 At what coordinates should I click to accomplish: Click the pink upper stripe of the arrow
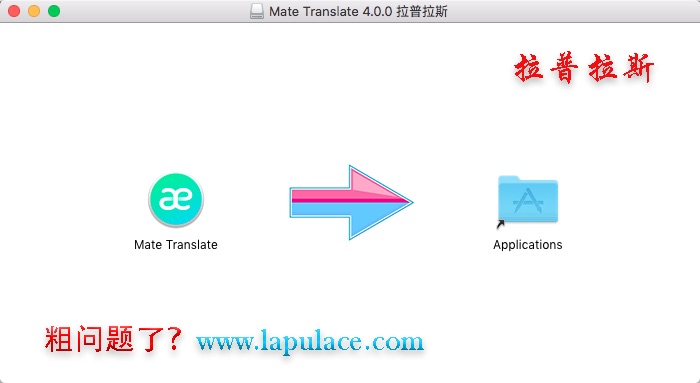coord(339,195)
